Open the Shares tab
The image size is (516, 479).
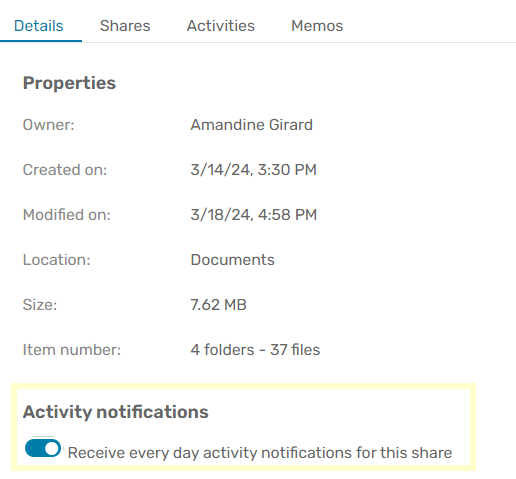(125, 26)
